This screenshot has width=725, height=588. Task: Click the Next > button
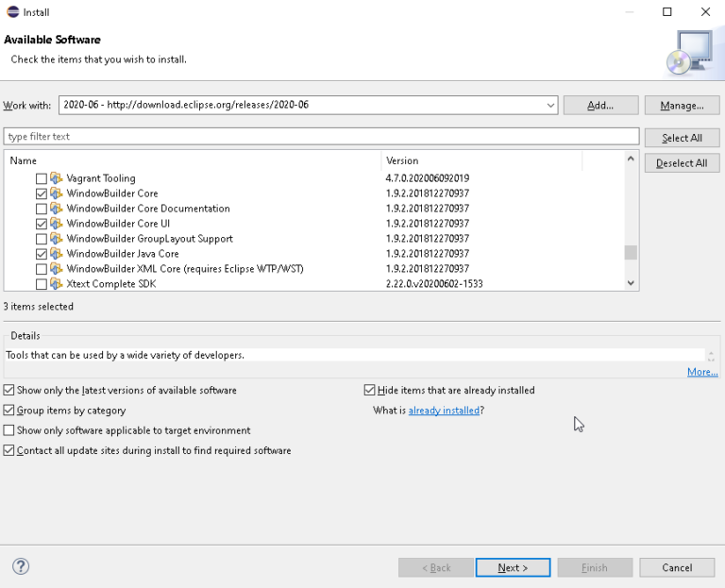[513, 567]
